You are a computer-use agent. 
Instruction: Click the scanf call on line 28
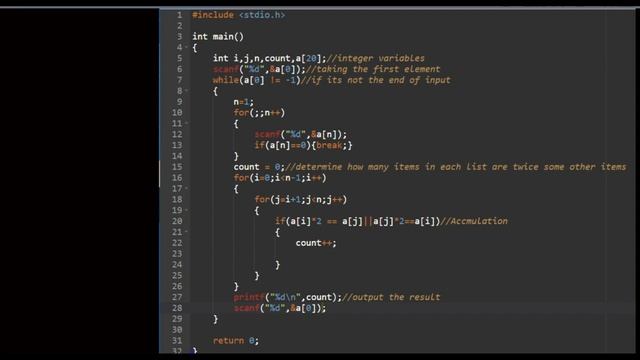pyautogui.click(x=280, y=308)
